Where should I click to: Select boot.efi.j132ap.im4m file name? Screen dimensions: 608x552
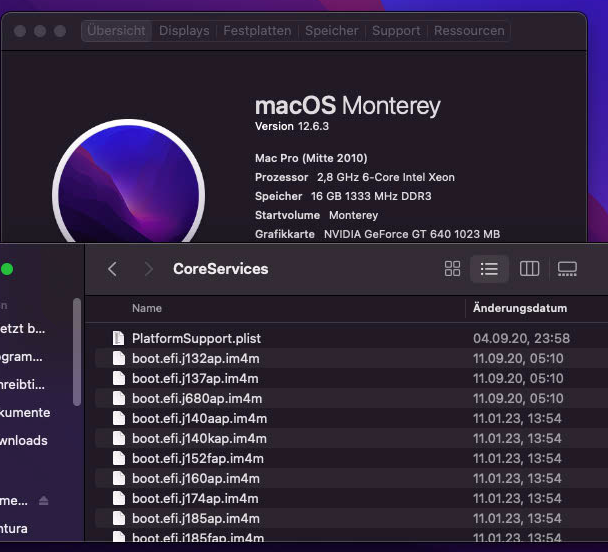tap(195, 358)
